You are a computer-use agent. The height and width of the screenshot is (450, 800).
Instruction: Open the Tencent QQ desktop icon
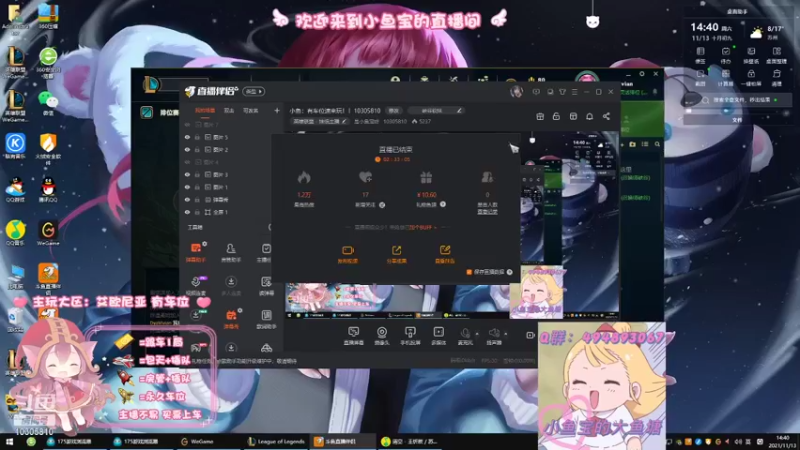pyautogui.click(x=48, y=190)
